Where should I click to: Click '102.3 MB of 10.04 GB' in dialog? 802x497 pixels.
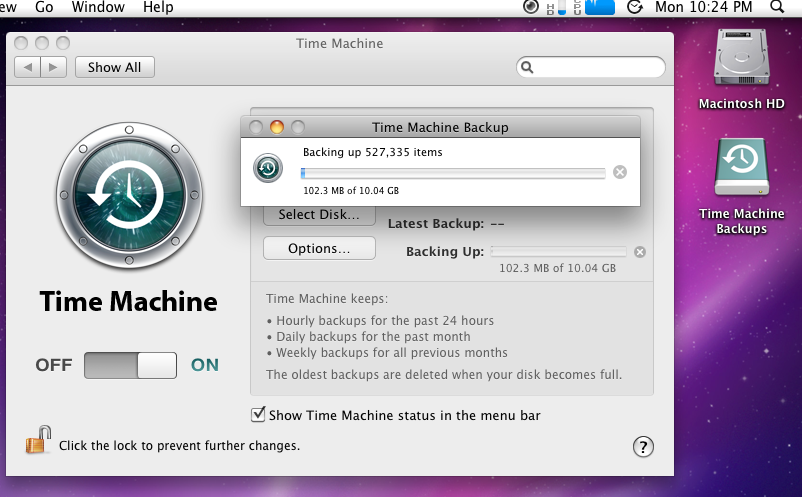(x=351, y=191)
